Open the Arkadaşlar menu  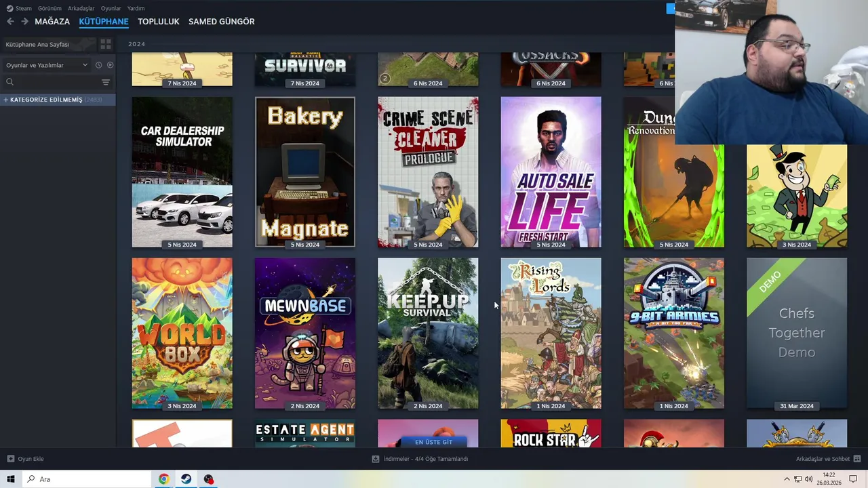tap(81, 8)
